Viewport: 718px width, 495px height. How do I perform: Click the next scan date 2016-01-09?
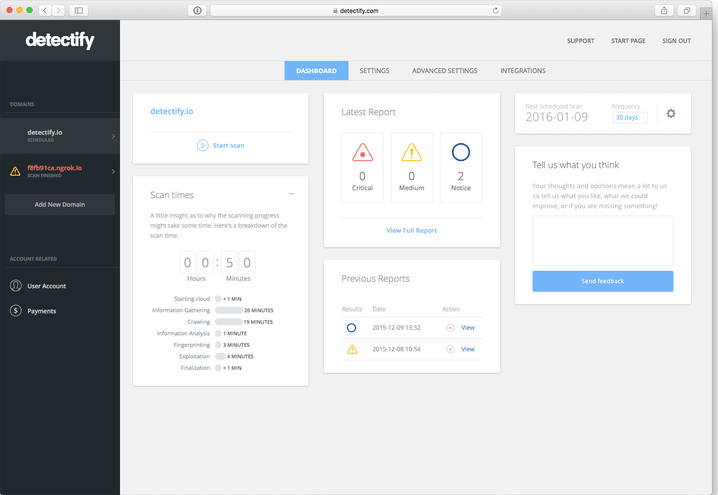[x=556, y=117]
